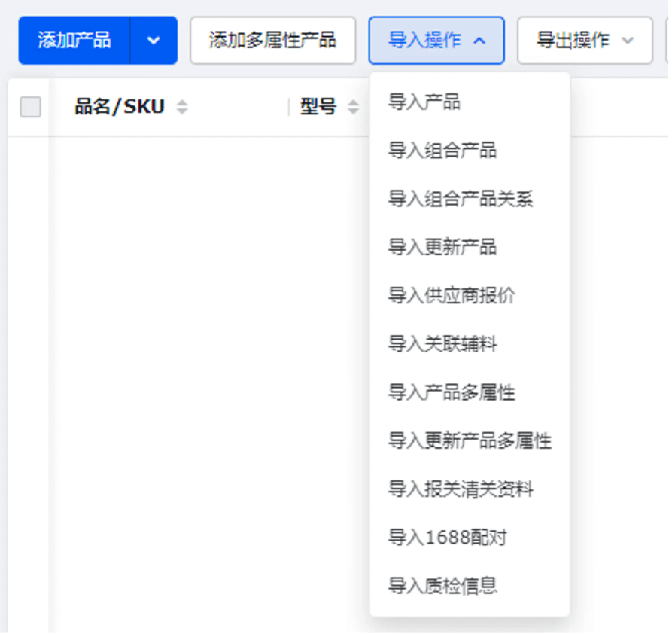The image size is (672, 634).
Task: Choose 导入组合产品 menu item
Action: (x=442, y=151)
